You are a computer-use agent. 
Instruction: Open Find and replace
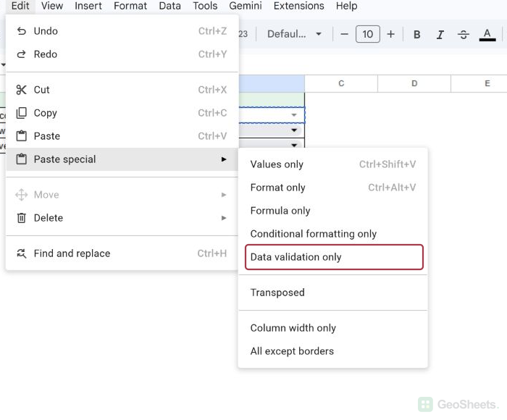coord(122,253)
